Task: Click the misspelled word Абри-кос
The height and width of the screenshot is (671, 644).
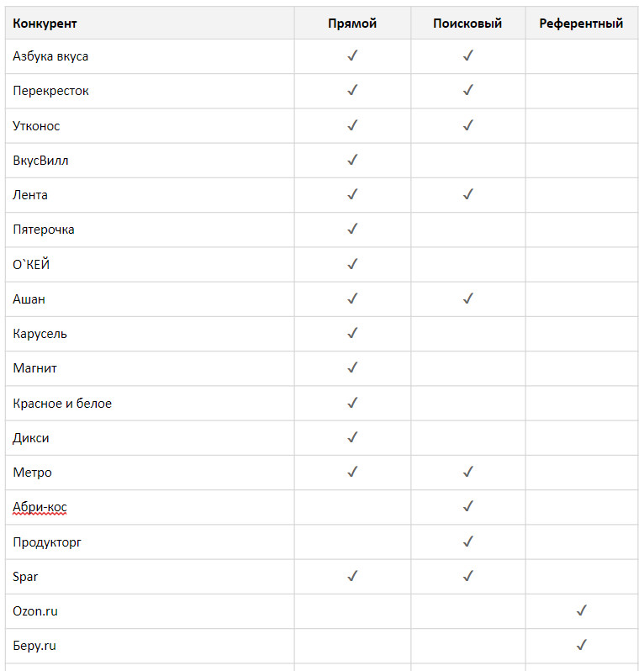Action: coord(40,507)
